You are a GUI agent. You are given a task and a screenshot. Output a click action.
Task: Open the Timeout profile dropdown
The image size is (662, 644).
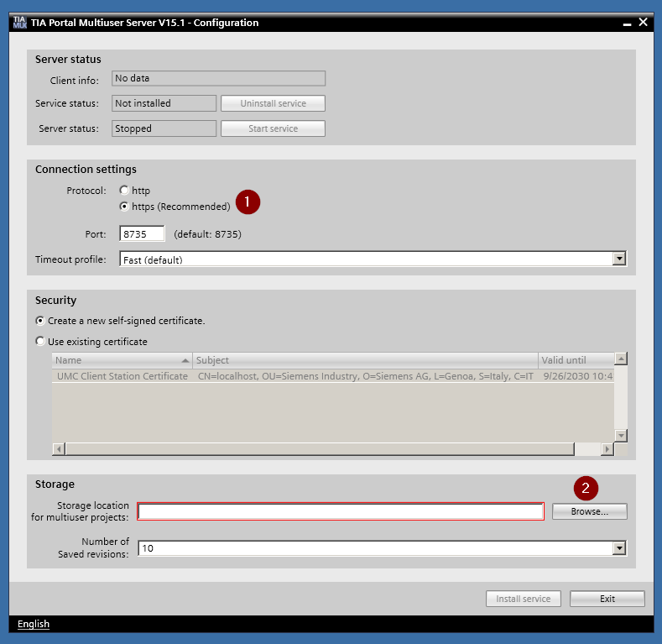point(619,259)
